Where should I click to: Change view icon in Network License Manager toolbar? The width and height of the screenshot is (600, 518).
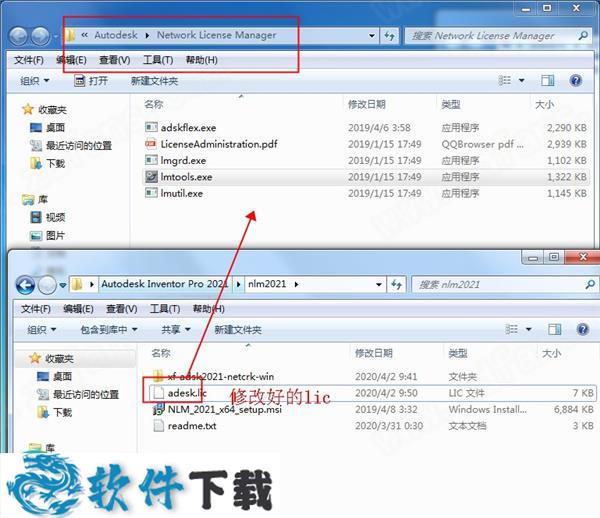[x=505, y=80]
